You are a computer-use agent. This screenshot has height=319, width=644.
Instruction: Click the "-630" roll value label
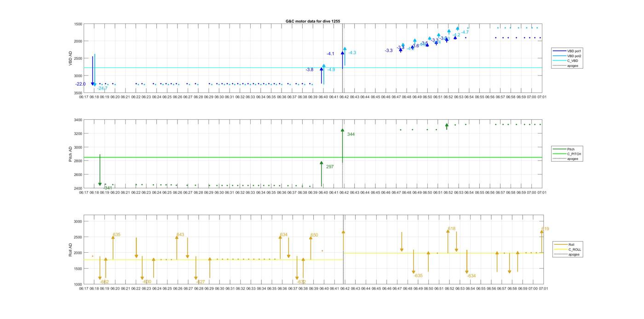coord(147,282)
